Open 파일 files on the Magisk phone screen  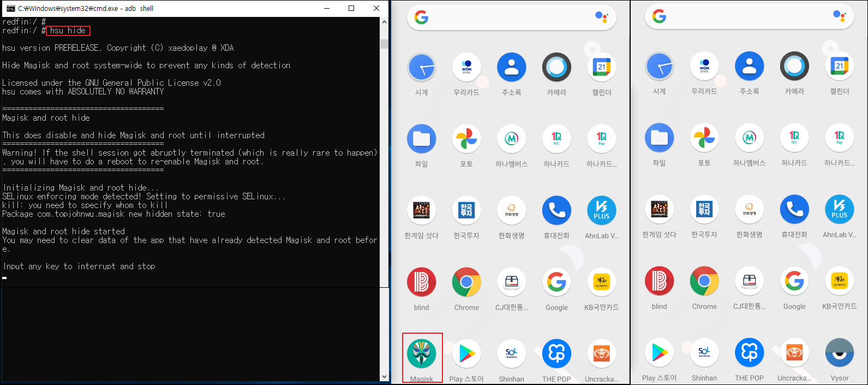(422, 139)
